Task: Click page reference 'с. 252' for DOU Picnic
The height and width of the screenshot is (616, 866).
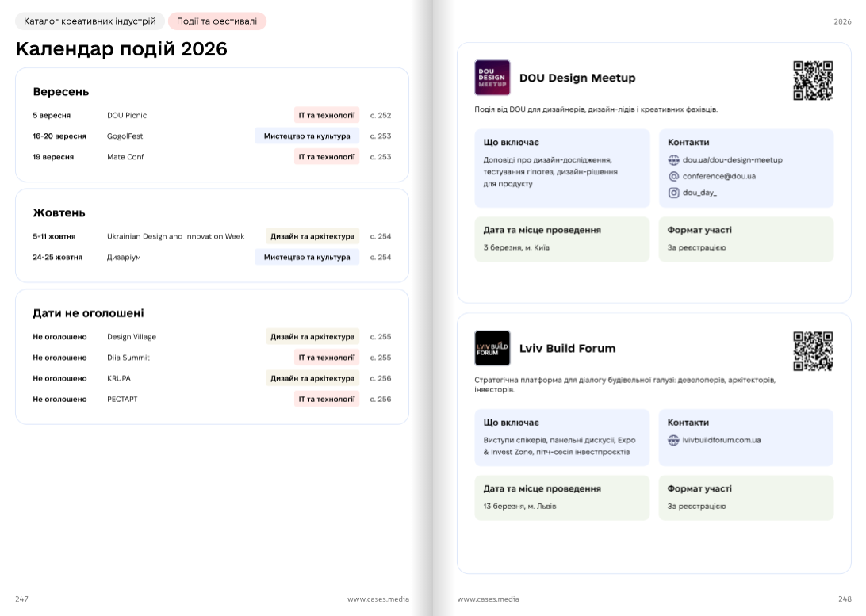Action: [x=381, y=116]
